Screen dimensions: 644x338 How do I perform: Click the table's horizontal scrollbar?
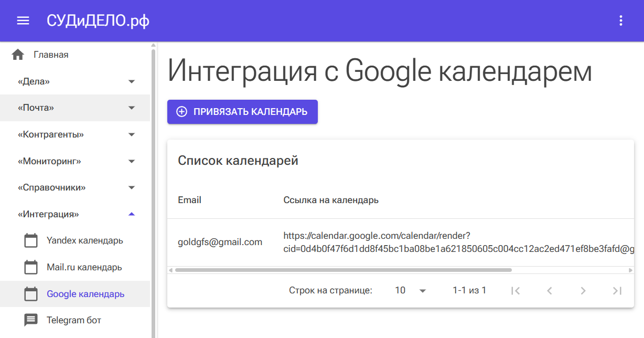click(343, 270)
